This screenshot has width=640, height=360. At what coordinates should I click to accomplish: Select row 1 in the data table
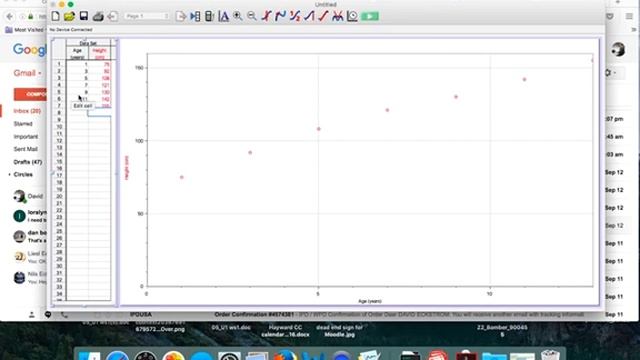click(x=59, y=64)
